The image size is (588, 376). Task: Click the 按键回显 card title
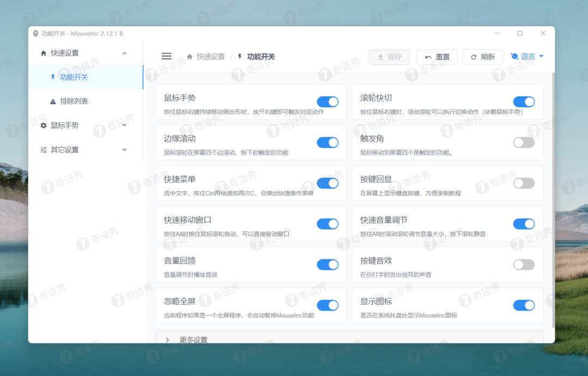[x=376, y=179]
